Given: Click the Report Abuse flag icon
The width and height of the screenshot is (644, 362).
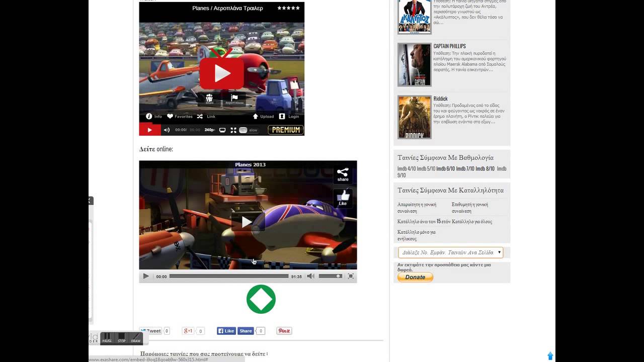Looking at the screenshot, I should (234, 98).
